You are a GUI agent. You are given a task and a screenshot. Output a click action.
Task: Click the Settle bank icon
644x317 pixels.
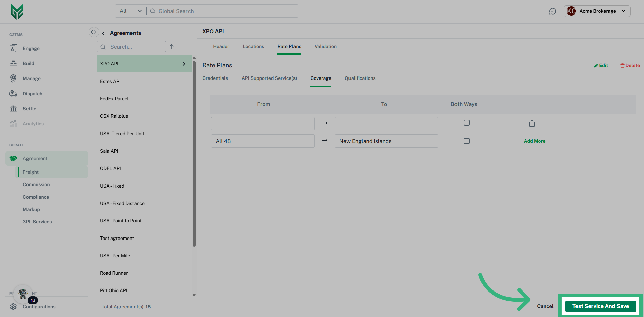coord(13,109)
